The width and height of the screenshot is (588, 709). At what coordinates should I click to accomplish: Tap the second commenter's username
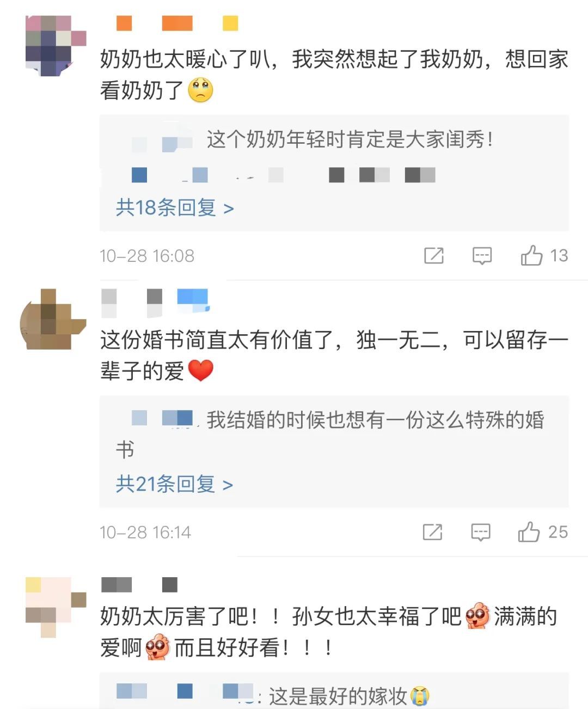(155, 303)
